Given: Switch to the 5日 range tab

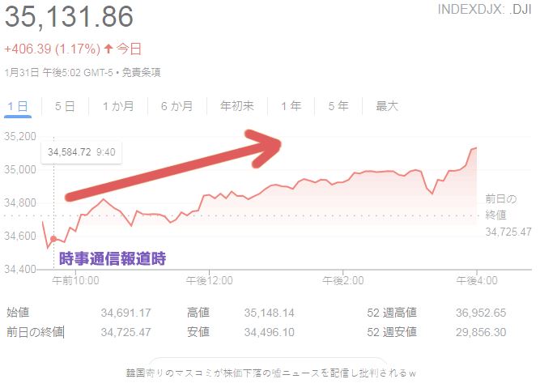Looking at the screenshot, I should pos(65,106).
